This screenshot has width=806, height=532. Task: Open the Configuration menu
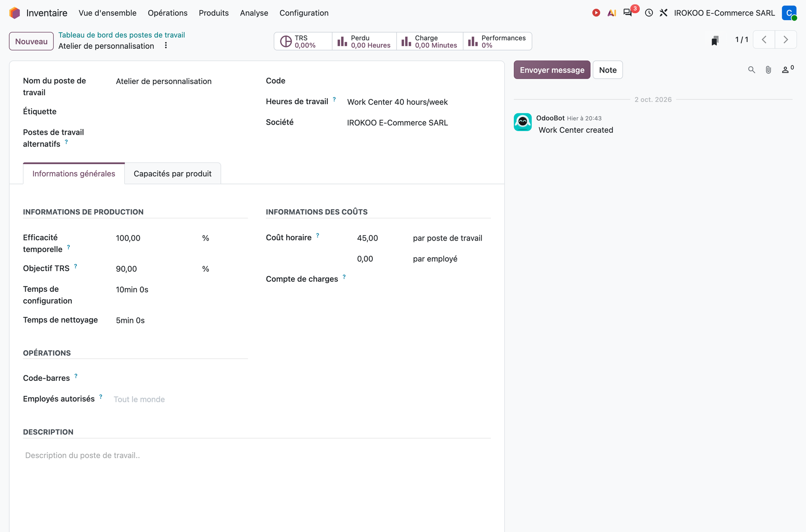(x=304, y=13)
